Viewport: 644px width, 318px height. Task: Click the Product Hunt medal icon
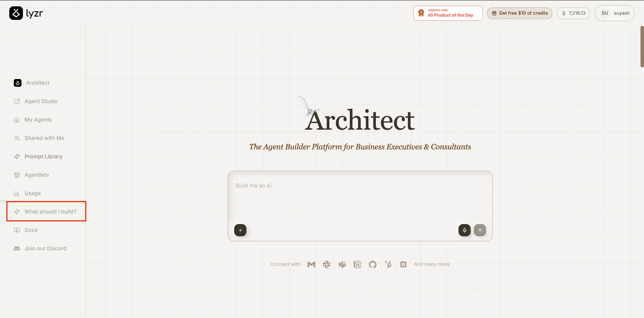(421, 13)
